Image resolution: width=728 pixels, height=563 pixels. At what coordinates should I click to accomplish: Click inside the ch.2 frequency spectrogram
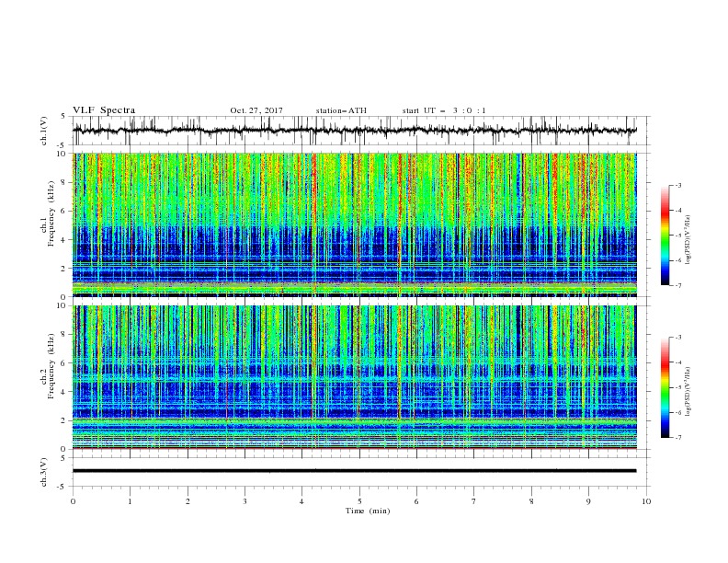[x=355, y=377]
